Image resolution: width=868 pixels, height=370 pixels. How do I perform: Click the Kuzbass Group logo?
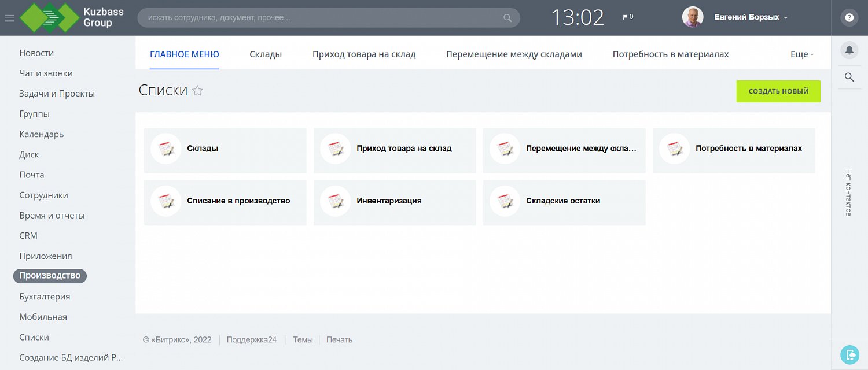[72, 17]
